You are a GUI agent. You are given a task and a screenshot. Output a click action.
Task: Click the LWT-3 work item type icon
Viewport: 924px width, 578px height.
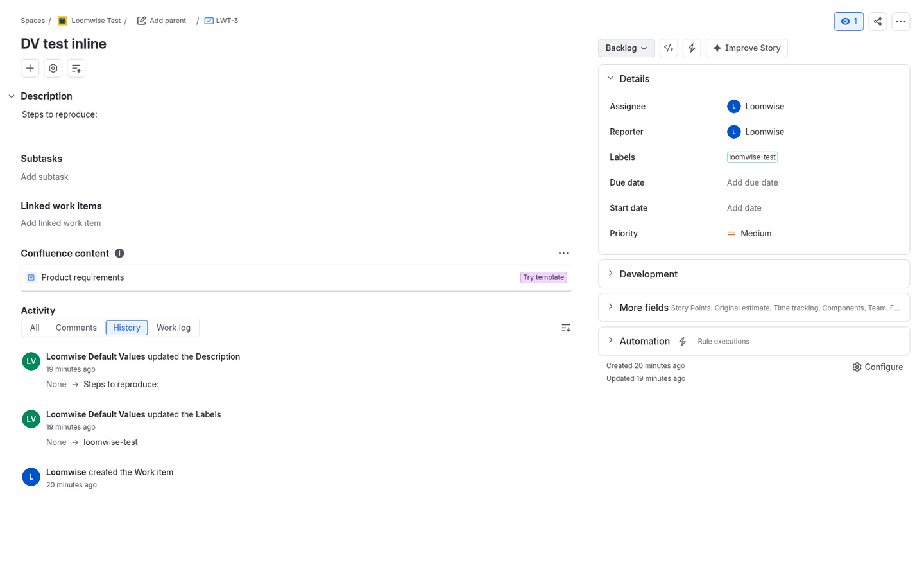(x=209, y=21)
